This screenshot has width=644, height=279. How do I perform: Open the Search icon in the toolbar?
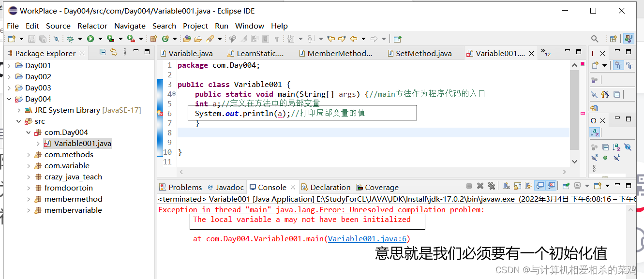pos(595,38)
